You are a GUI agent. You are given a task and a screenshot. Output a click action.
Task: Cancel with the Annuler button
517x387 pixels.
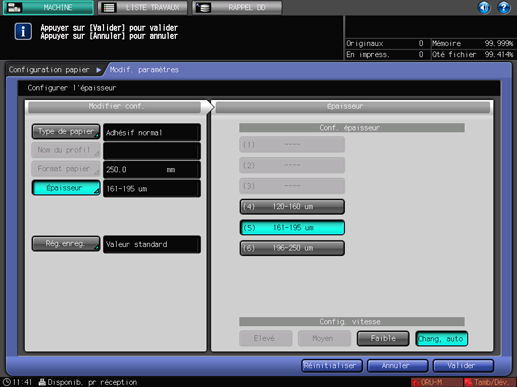[x=397, y=366]
